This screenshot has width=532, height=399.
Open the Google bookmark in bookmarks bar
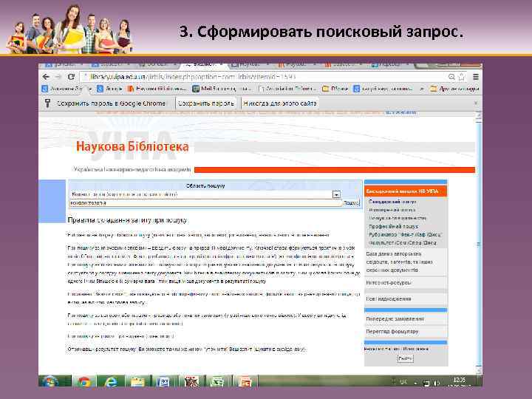coord(109,89)
